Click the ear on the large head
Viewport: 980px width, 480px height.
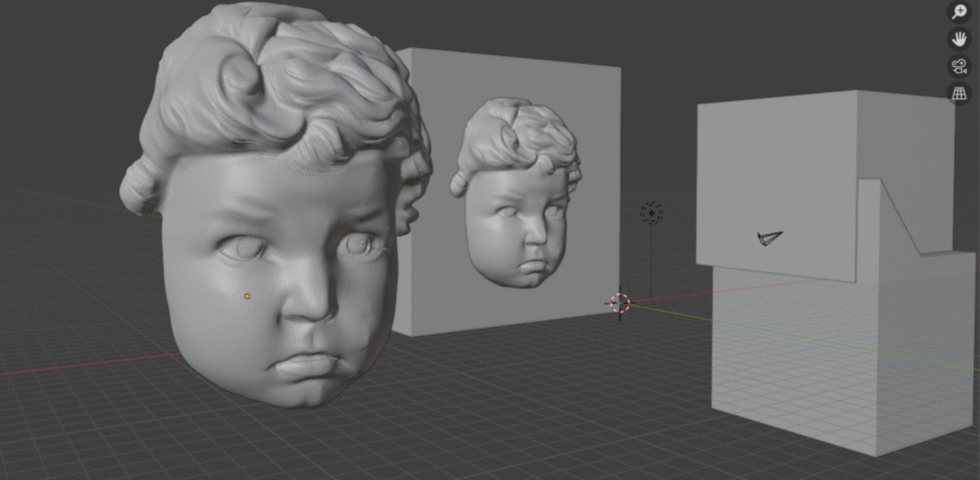tap(139, 187)
